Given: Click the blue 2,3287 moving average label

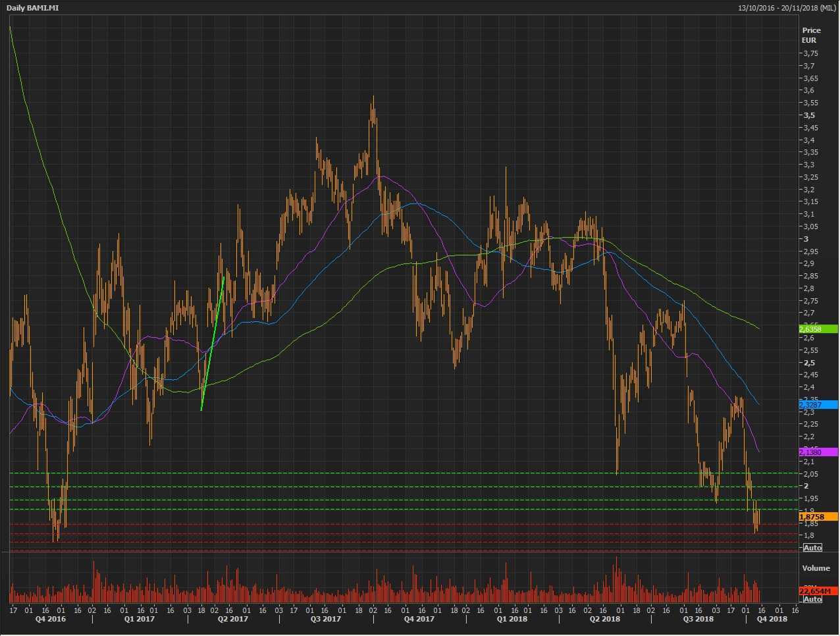Looking at the screenshot, I should tap(818, 405).
